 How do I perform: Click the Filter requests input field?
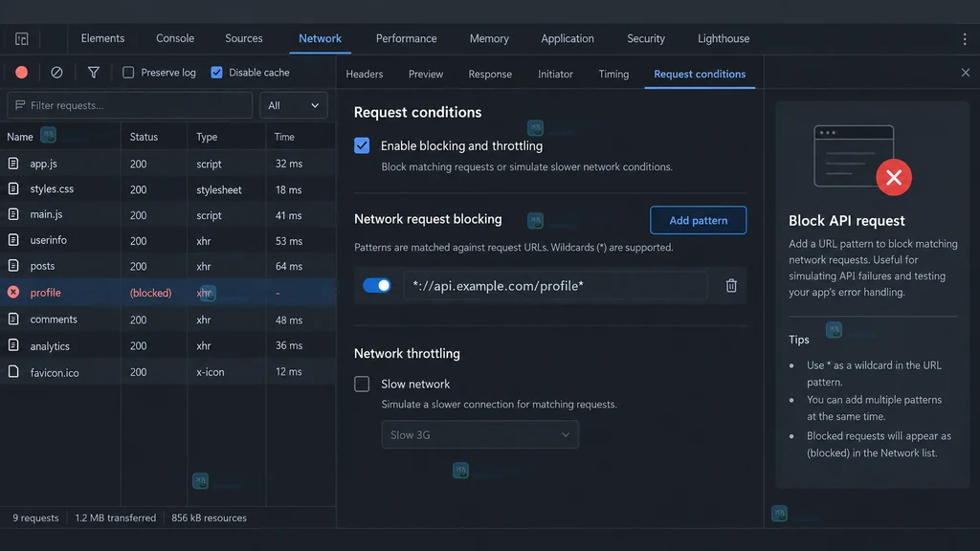click(x=130, y=105)
